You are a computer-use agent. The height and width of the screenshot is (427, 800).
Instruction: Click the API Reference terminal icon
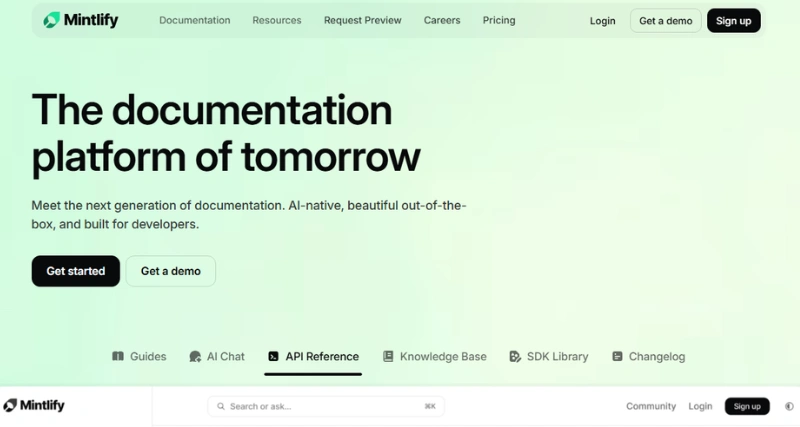[273, 356]
